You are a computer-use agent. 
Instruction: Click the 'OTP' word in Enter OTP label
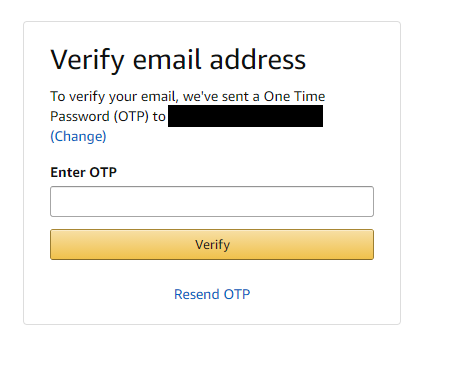pos(103,172)
